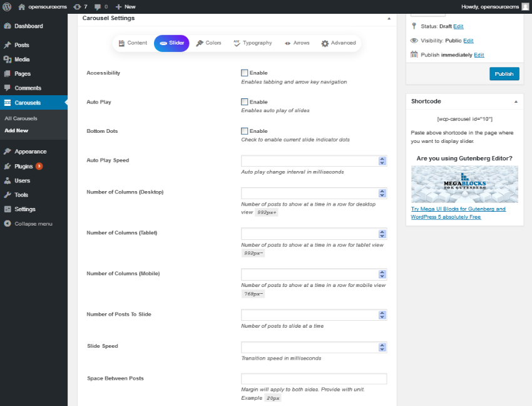Screen dimensions: 532x406
Task: Switch to the Arrows tab
Action: [297, 43]
